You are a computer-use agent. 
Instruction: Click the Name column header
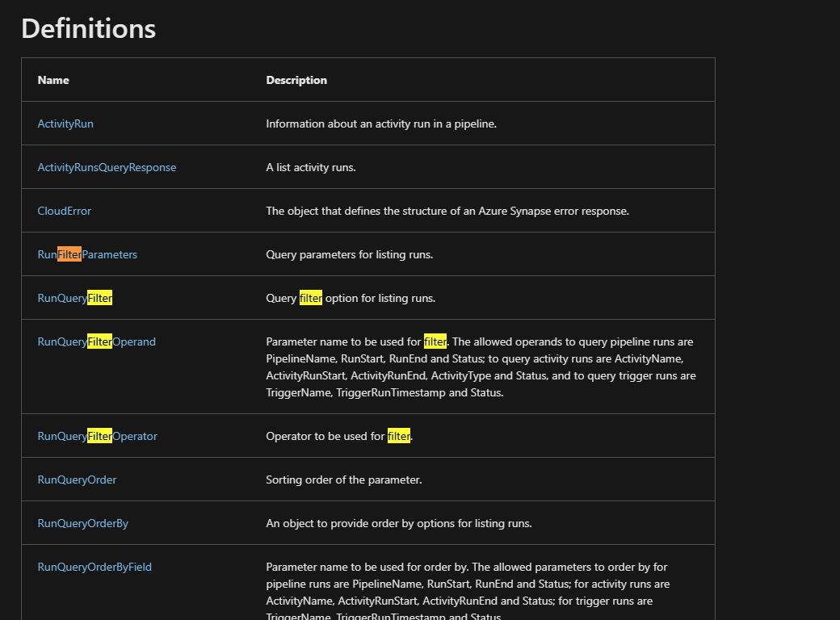[x=53, y=79]
